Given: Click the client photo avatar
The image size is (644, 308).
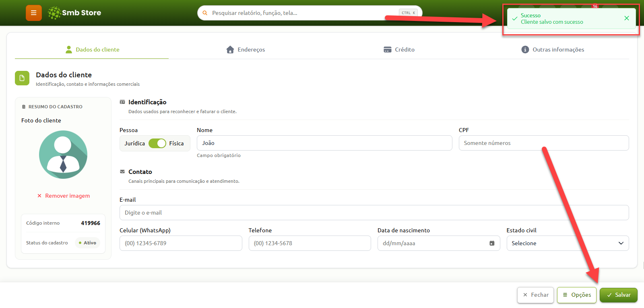Looking at the screenshot, I should click(x=63, y=155).
